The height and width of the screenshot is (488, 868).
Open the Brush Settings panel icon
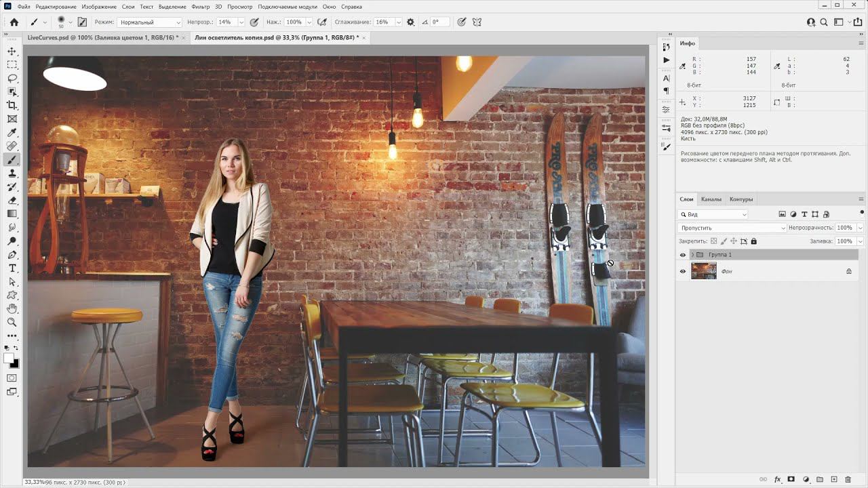[x=666, y=146]
